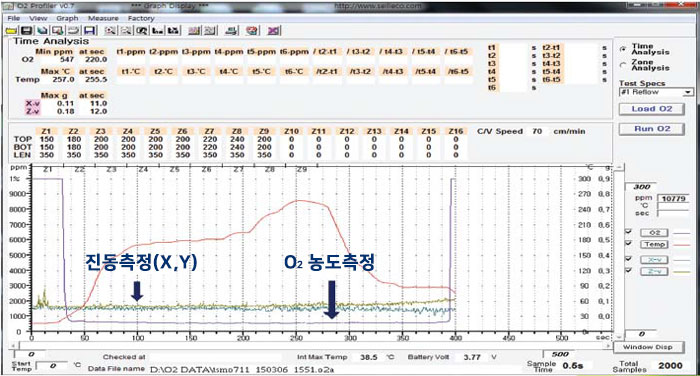Click the zoom out magnifier toolbar icon
Viewport: 700px width, 376px height.
point(126,30)
